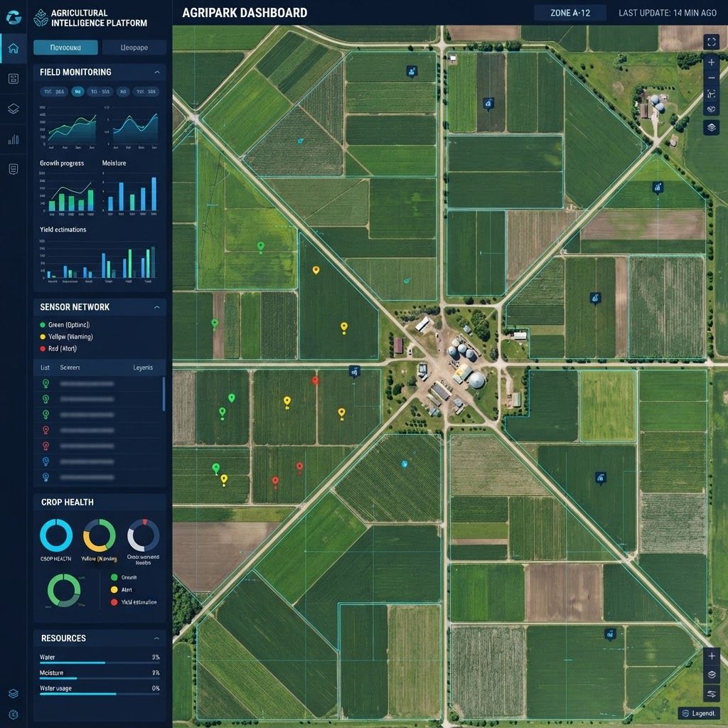Collapse the Field Monitoring panel
Screen dimensions: 728x728
(157, 72)
